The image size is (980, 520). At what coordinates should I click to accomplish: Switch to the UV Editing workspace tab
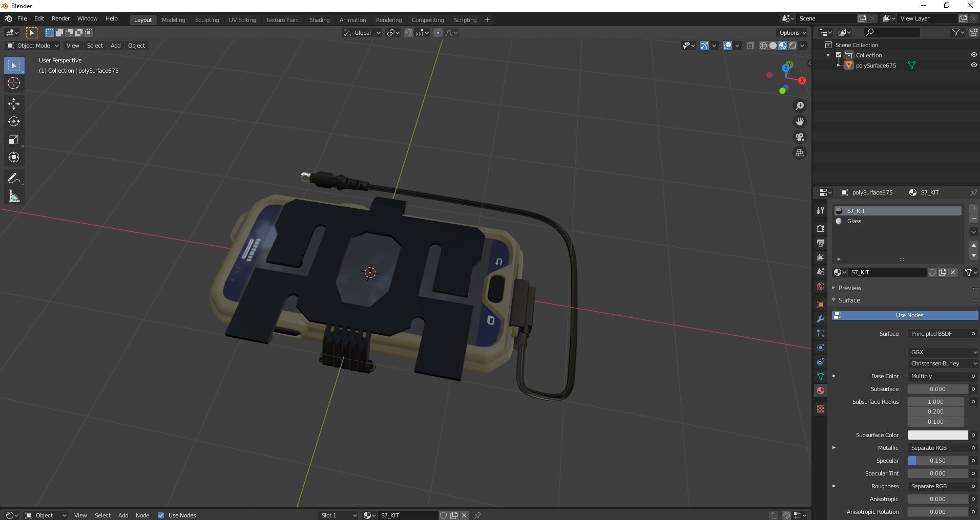pyautogui.click(x=242, y=20)
